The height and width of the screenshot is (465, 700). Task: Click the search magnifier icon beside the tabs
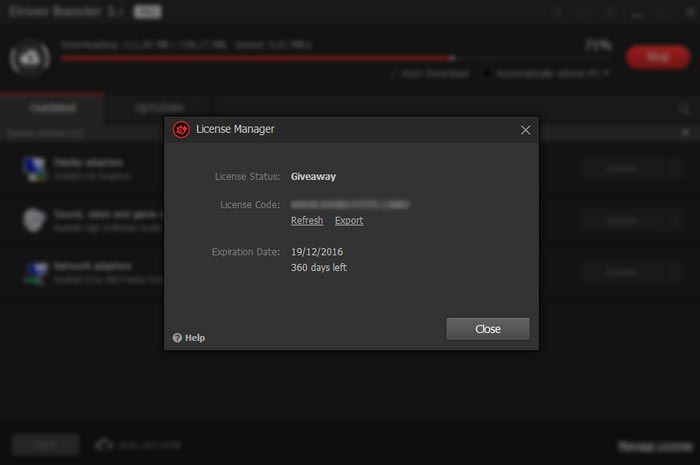coord(684,108)
